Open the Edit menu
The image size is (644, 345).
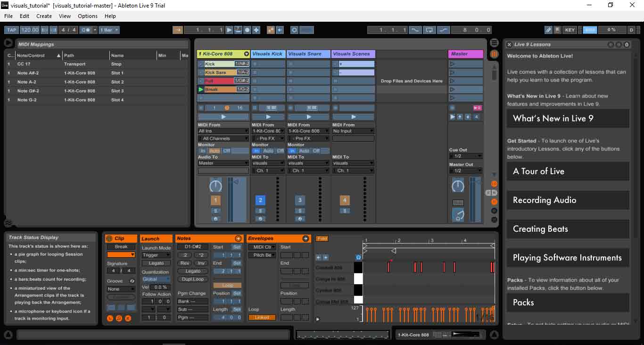[x=25, y=16]
